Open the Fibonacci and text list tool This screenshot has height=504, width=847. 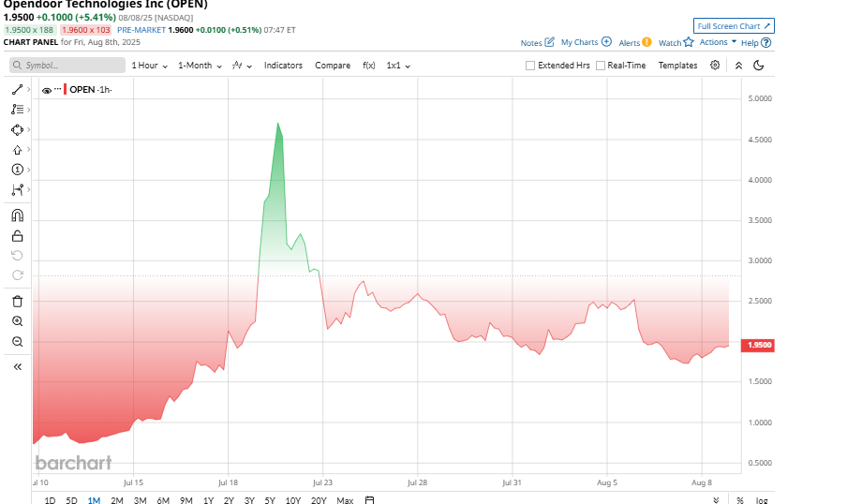click(17, 110)
